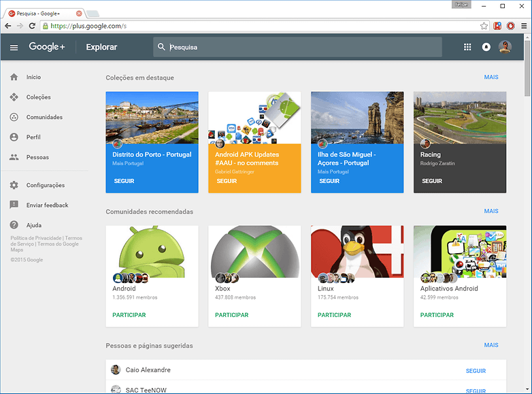Open Configurações in the sidebar
Image resolution: width=532 pixels, height=394 pixels.
point(46,185)
